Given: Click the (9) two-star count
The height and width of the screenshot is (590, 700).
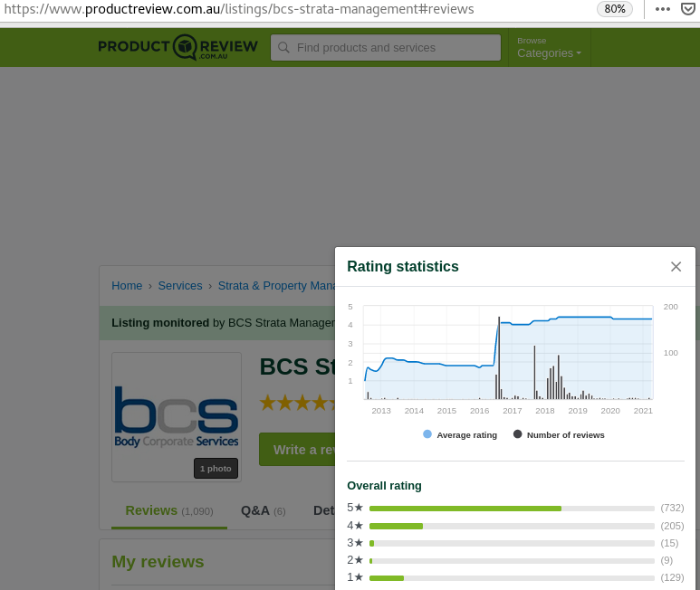Looking at the screenshot, I should 666,560.
